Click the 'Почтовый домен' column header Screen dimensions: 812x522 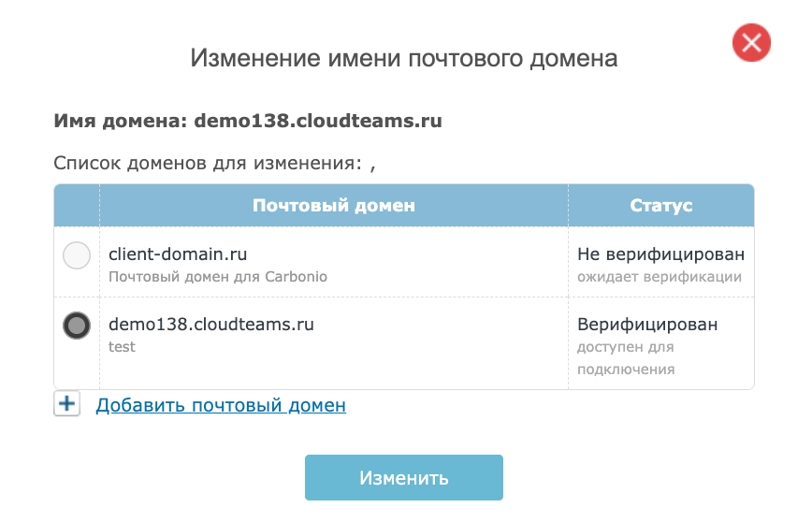333,205
